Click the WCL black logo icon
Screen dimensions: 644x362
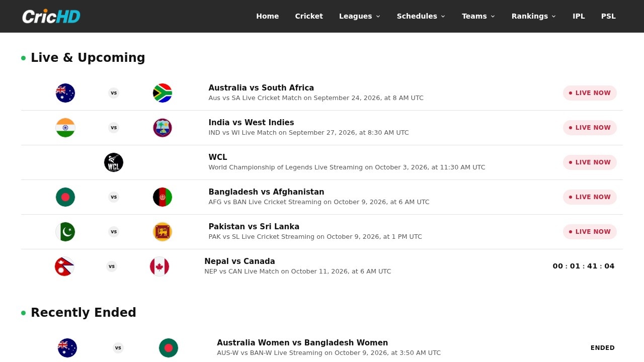[x=114, y=162]
